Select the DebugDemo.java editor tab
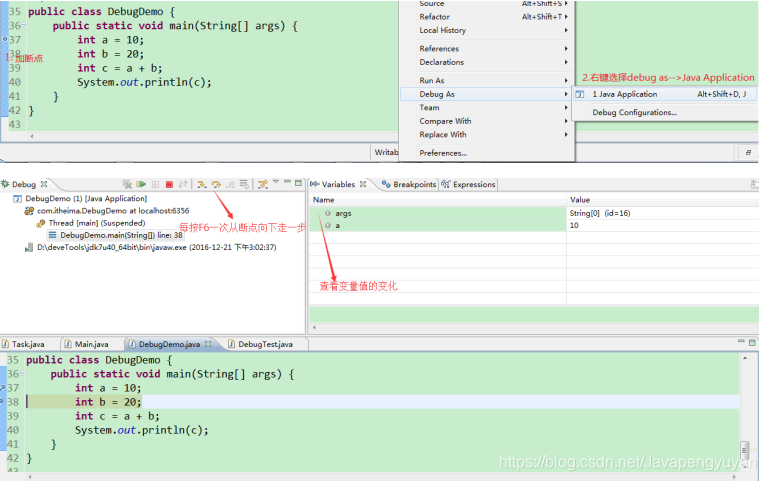The width and height of the screenshot is (766, 481). click(x=169, y=344)
